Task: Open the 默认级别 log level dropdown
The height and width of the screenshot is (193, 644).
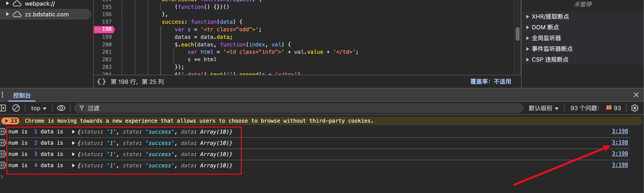Action: pos(543,108)
